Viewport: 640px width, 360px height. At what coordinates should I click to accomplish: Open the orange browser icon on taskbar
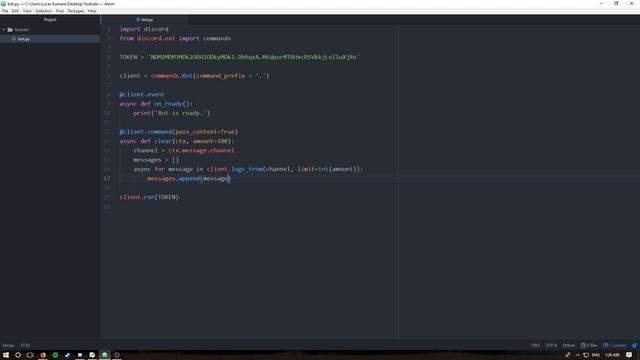point(43,355)
